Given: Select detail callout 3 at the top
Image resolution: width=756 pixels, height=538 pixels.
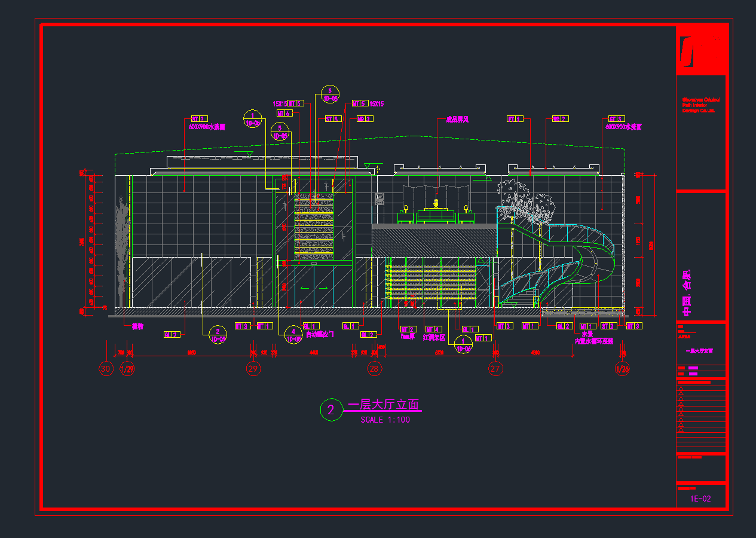Looking at the screenshot, I should [x=330, y=94].
